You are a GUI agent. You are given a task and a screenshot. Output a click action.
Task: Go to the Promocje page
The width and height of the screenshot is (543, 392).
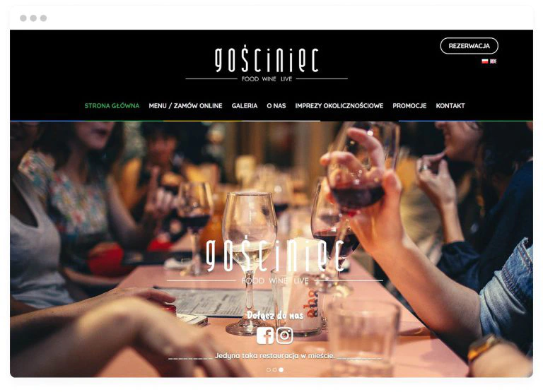pyautogui.click(x=409, y=106)
